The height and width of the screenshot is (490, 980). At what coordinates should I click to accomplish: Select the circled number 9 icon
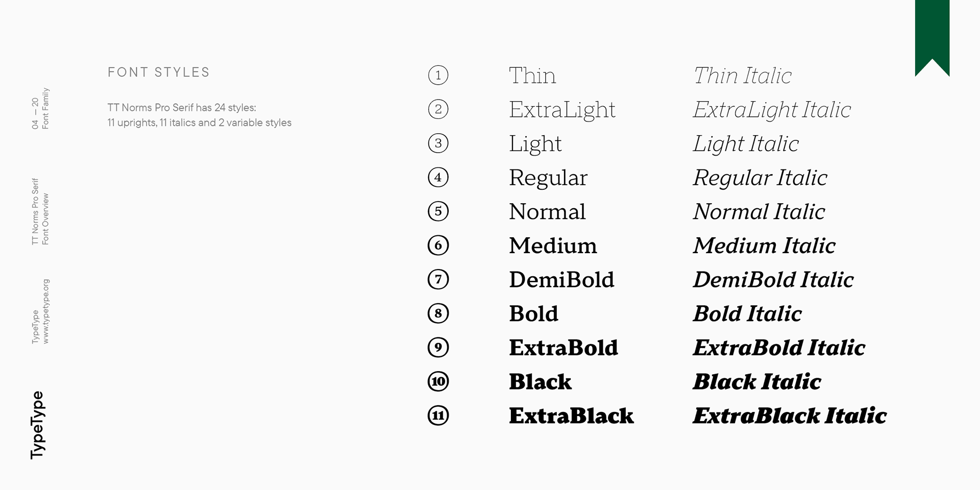[438, 348]
